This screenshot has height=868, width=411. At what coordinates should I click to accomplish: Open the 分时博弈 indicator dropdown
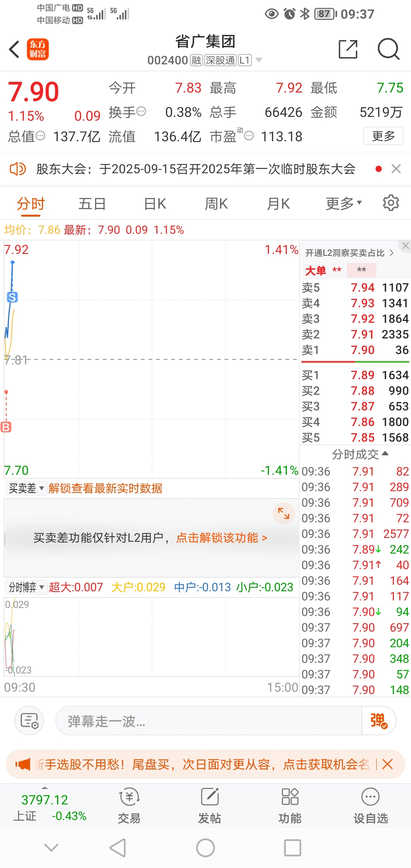(x=26, y=587)
